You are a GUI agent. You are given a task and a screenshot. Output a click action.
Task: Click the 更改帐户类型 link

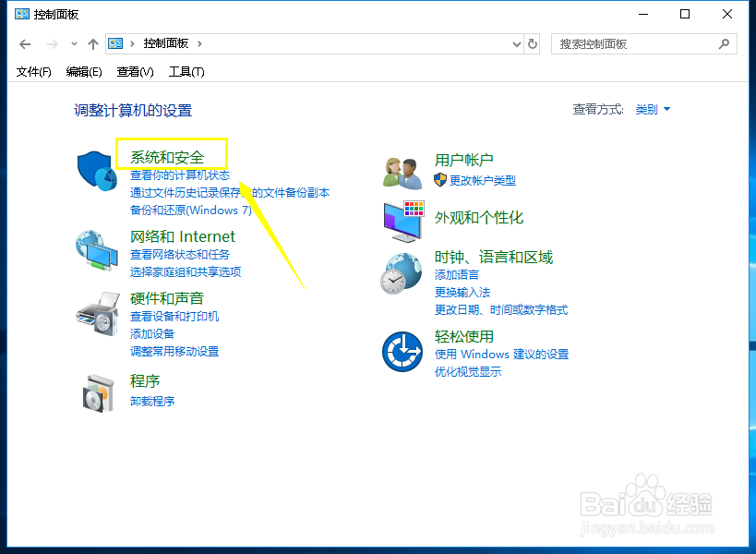click(x=483, y=180)
